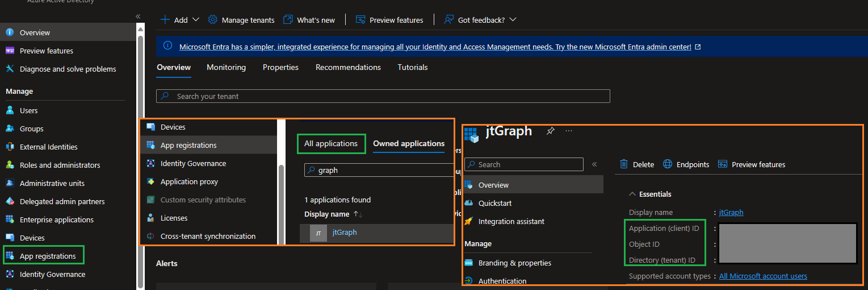The width and height of the screenshot is (868, 290).
Task: Open the All Microsoft account users link
Action: pos(763,276)
